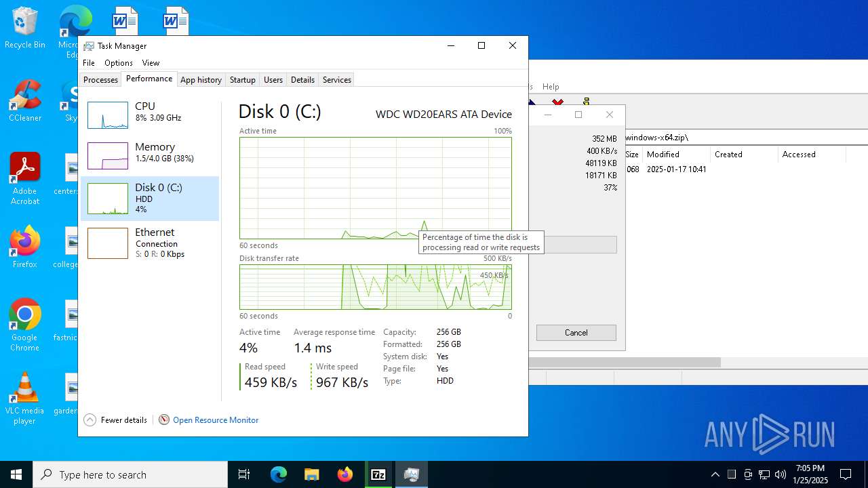This screenshot has height=488, width=868.
Task: Switch to the Services tab
Action: tap(337, 80)
